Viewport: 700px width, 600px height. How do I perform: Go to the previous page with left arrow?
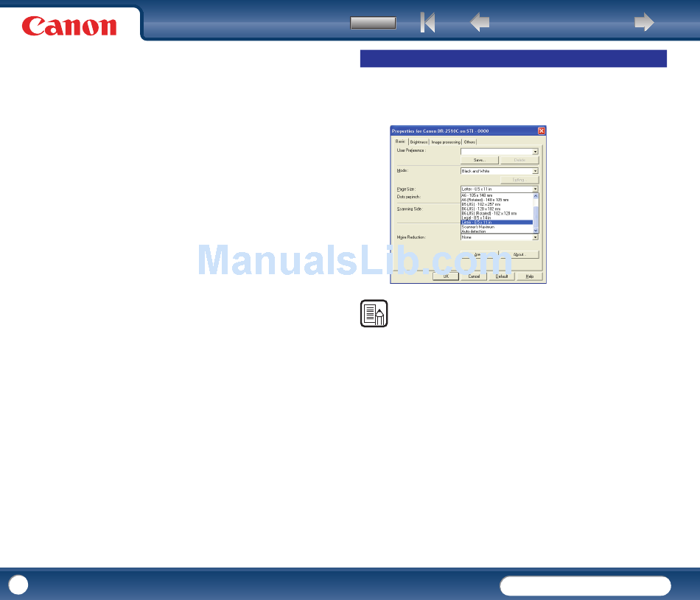tap(480, 22)
